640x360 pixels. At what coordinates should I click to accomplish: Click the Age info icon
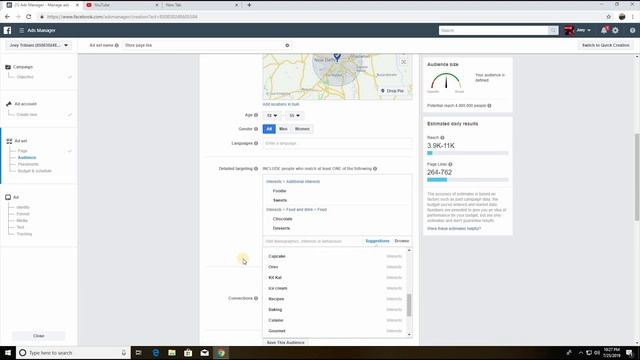coord(256,115)
